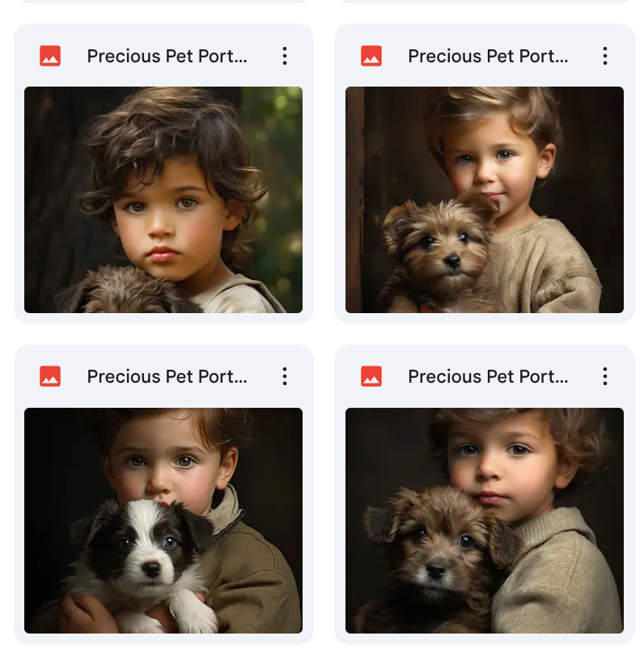Select the file card with the black-and-white puppy

163,639
